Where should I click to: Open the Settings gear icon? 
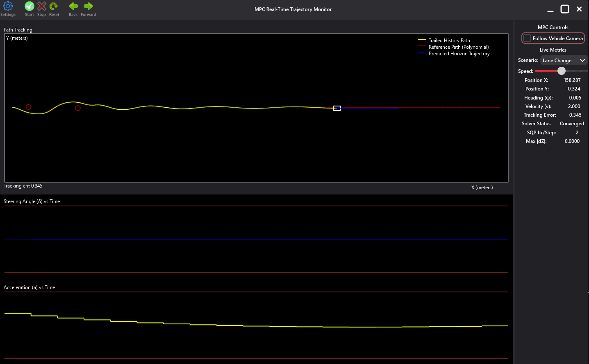coord(8,6)
